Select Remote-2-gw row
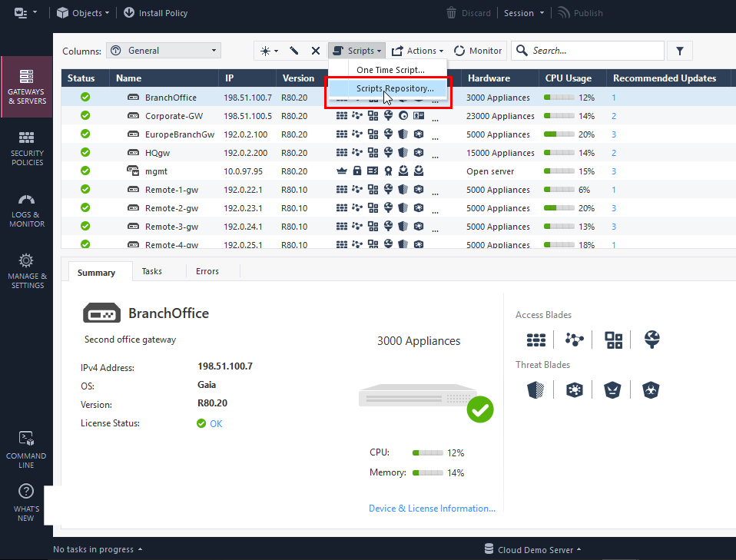Screen dimensions: 736x560 click(399, 208)
